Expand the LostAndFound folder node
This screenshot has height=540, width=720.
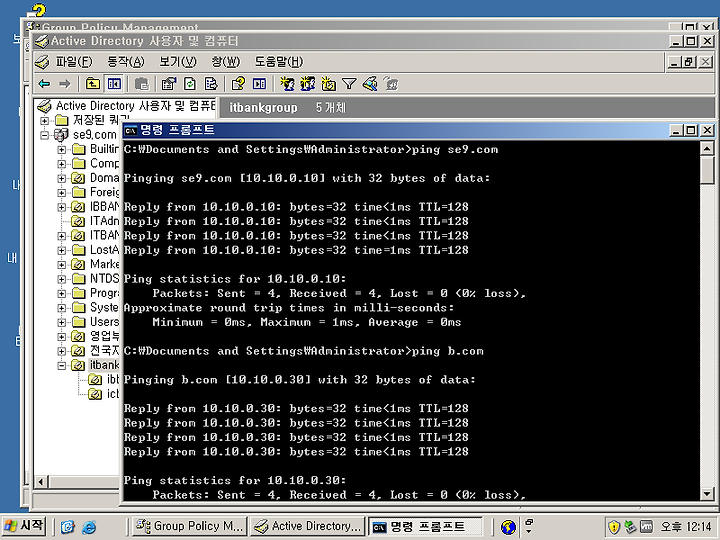(x=62, y=251)
